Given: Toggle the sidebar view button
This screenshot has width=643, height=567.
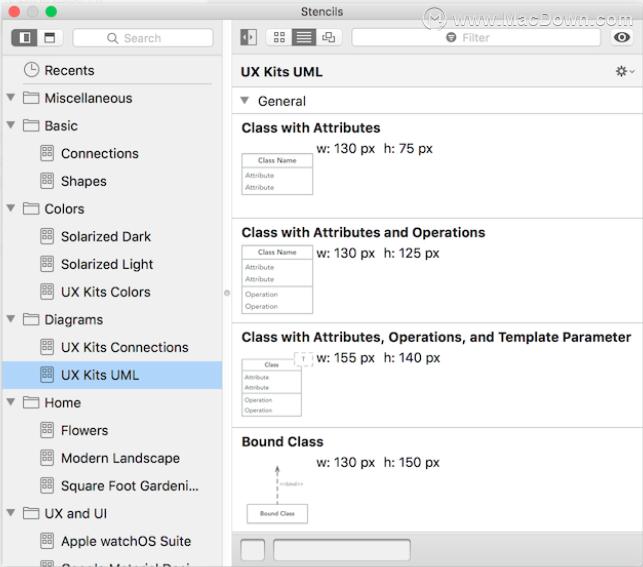Looking at the screenshot, I should point(25,38).
